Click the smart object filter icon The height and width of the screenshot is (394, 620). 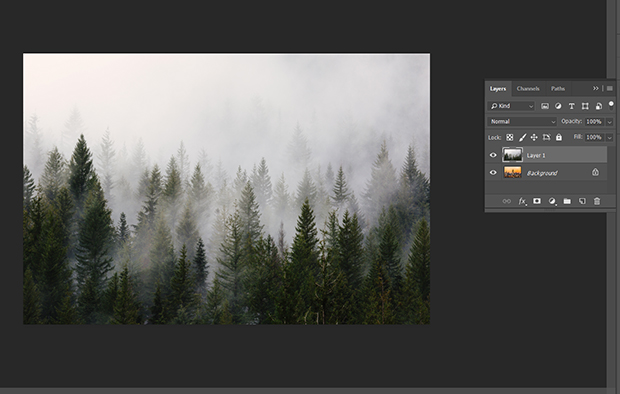[x=599, y=106]
